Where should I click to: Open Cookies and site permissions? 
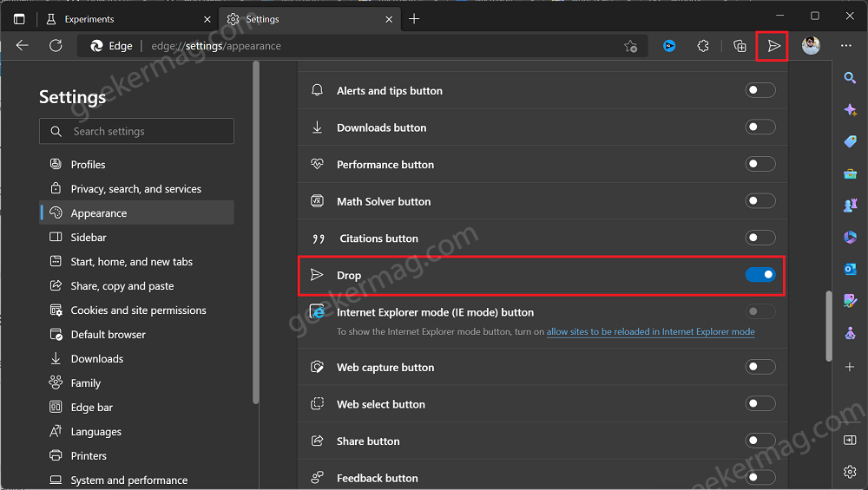click(137, 310)
